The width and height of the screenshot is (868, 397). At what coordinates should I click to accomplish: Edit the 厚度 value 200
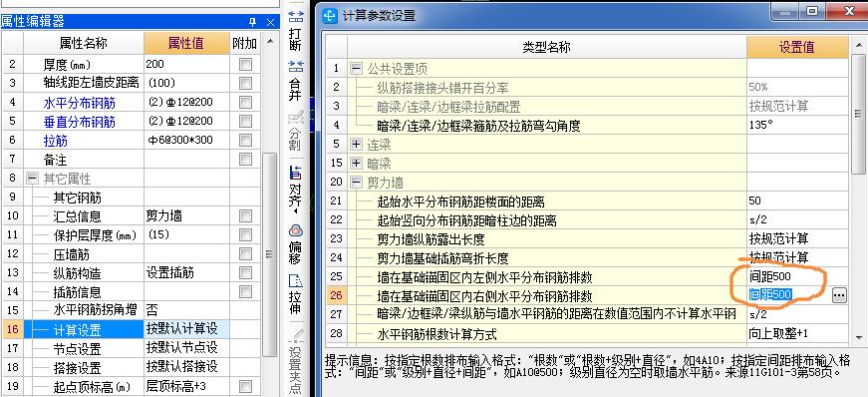pos(186,64)
